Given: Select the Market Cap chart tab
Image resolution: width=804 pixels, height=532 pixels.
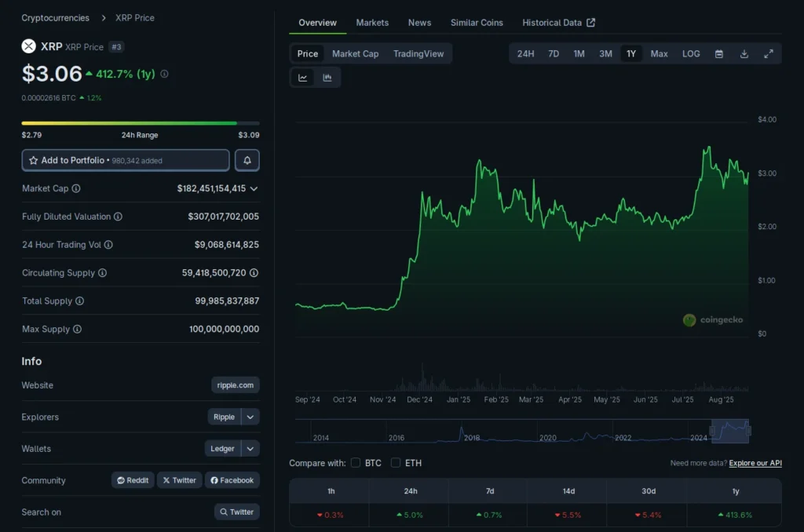Looking at the screenshot, I should [356, 54].
